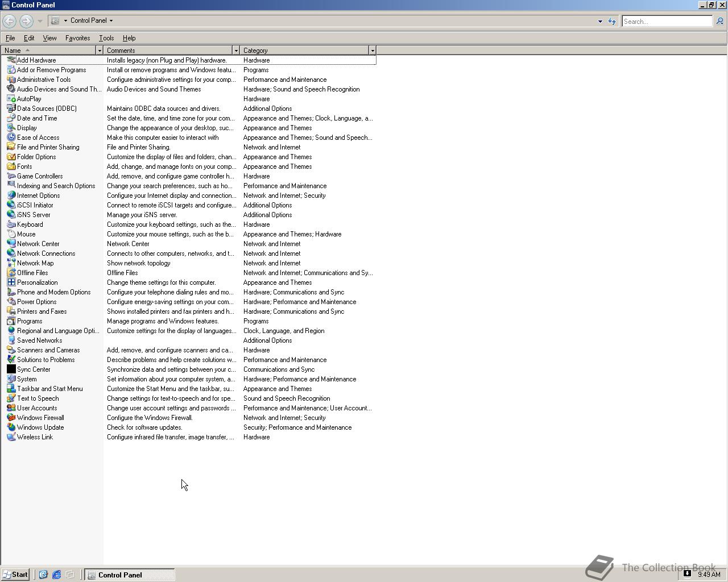Expand the Control Panel breadcrumb arrow

point(111,20)
